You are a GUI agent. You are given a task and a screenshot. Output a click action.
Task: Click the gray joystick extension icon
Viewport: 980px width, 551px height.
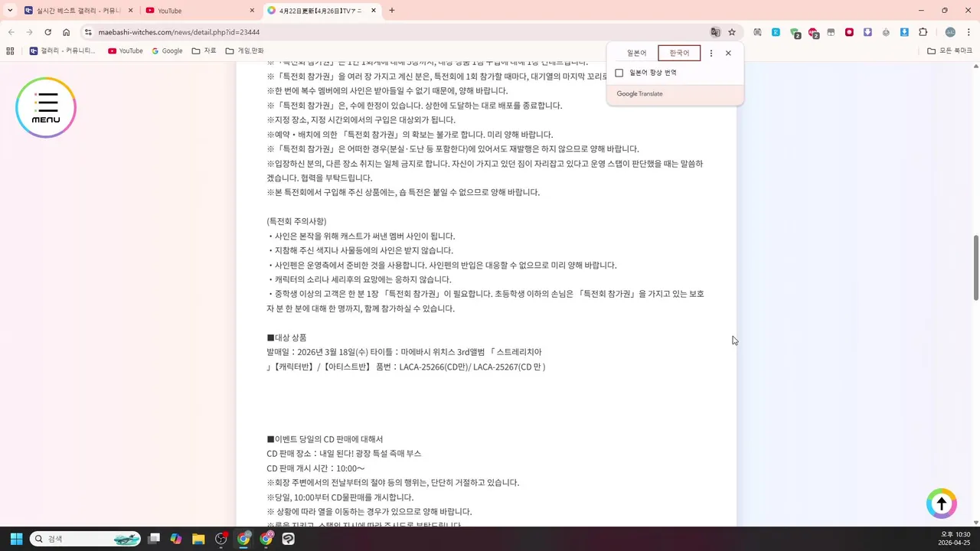pyautogui.click(x=886, y=32)
